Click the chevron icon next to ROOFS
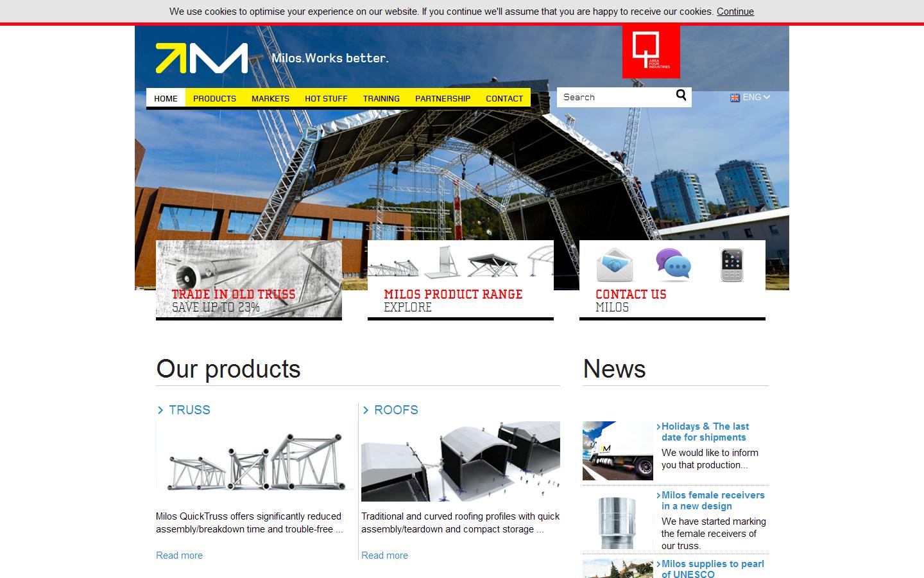 tap(366, 410)
